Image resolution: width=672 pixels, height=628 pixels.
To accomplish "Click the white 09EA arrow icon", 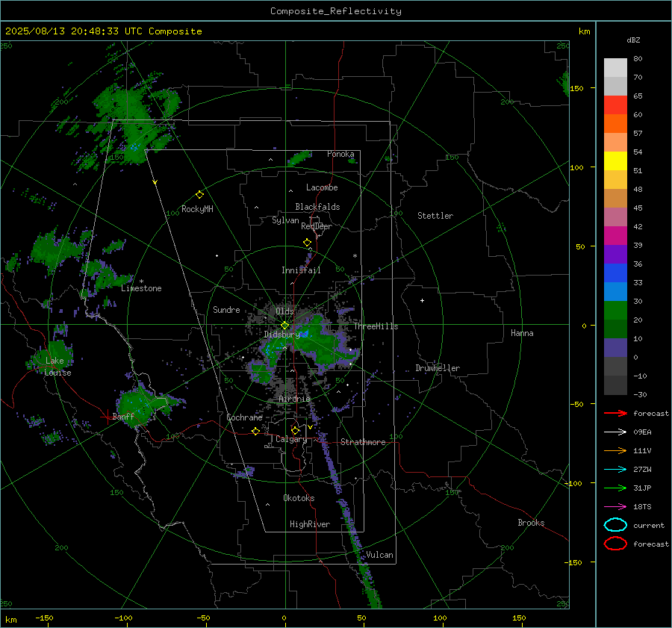I will (x=615, y=432).
